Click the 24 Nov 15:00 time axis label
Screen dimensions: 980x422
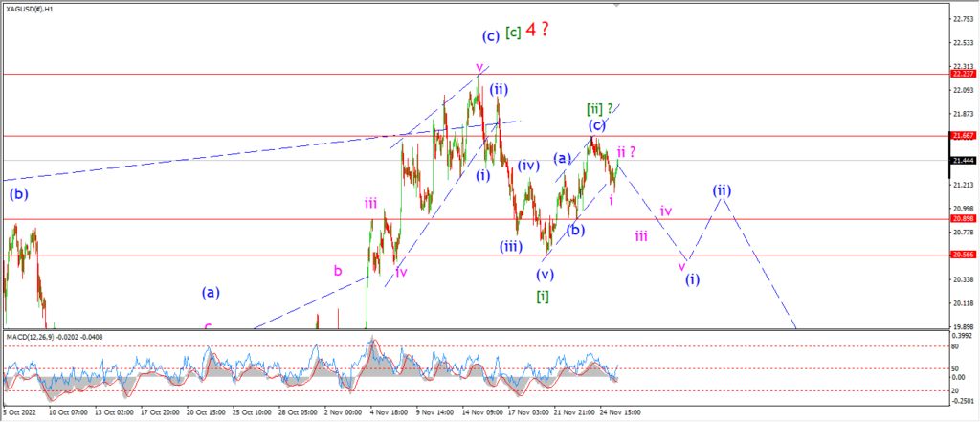620,412
